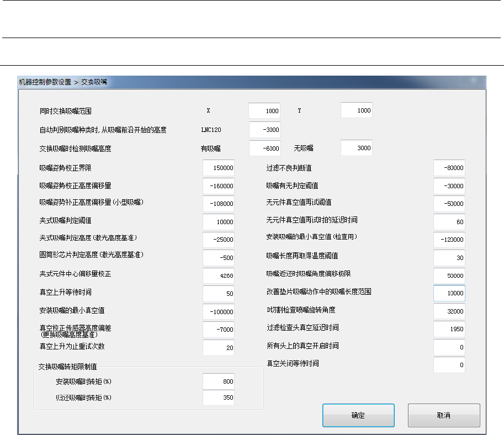Select the D切割检查喷嘴旋转角度 field
The width and height of the screenshot is (504, 435).
449,311
